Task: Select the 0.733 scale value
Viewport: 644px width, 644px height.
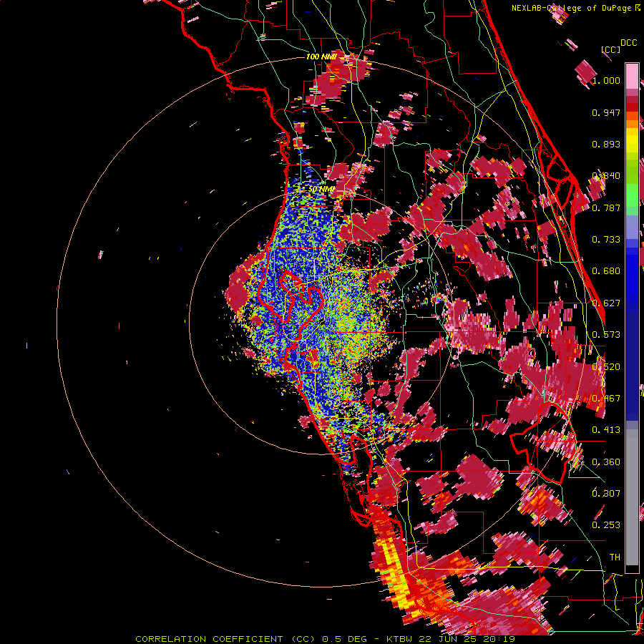Action: pos(606,240)
